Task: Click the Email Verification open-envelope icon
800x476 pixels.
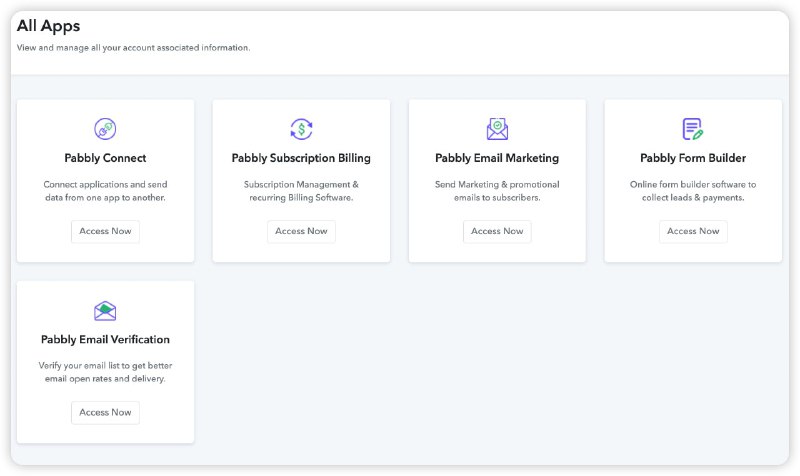Action: pyautogui.click(x=105, y=310)
